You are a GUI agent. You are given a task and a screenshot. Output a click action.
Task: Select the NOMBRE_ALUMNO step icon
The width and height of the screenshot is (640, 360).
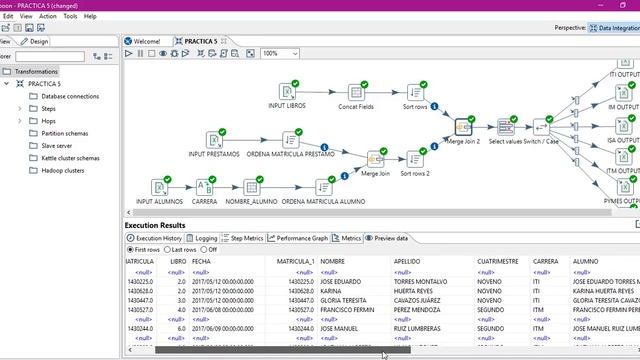point(251,187)
